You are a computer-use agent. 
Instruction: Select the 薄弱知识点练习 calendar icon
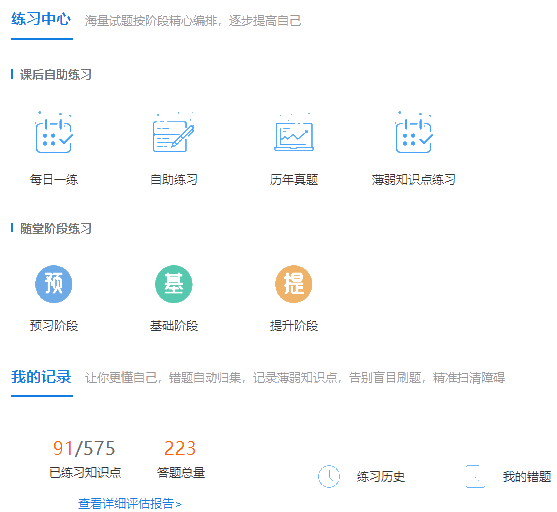point(414,132)
